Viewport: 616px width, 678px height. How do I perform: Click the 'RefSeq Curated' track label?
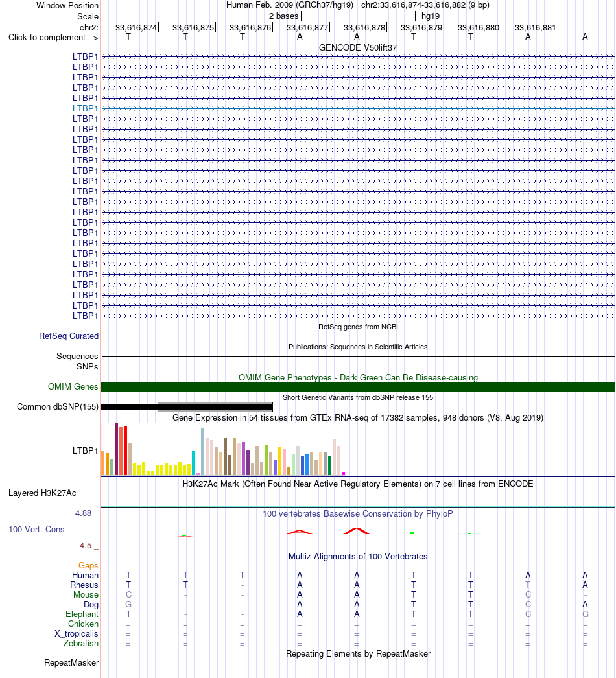[x=69, y=336]
